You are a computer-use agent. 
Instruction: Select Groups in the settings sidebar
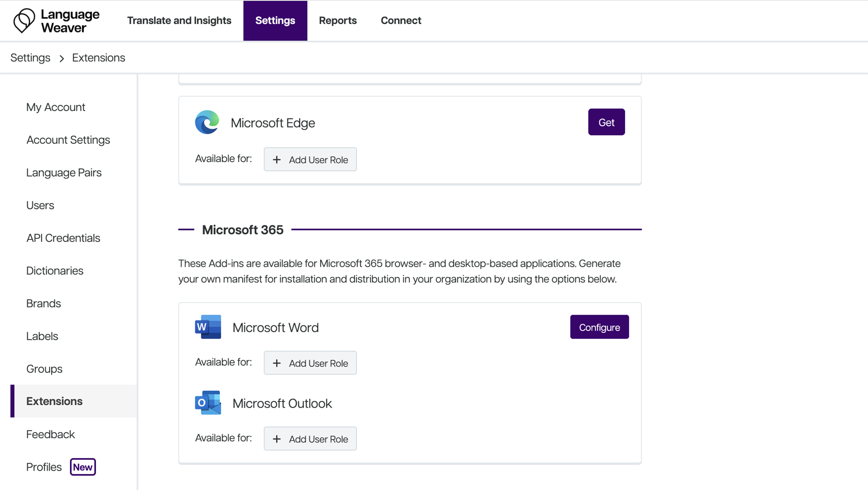coord(44,369)
